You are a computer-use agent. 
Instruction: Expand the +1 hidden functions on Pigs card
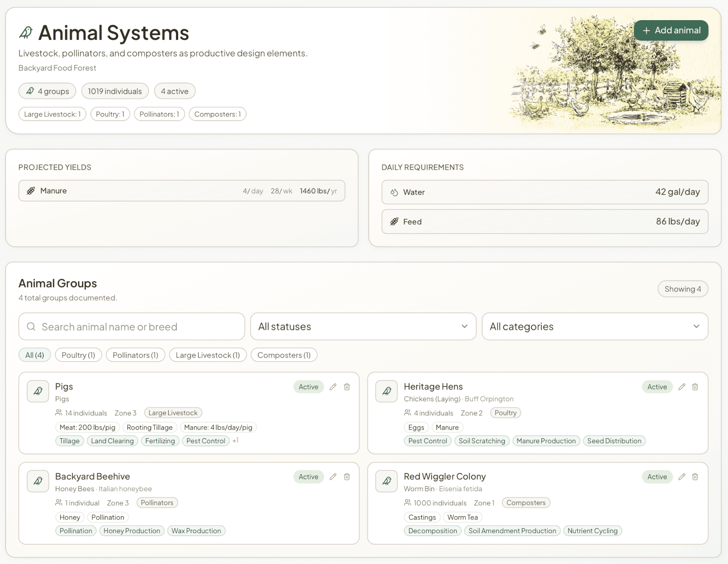click(x=236, y=441)
